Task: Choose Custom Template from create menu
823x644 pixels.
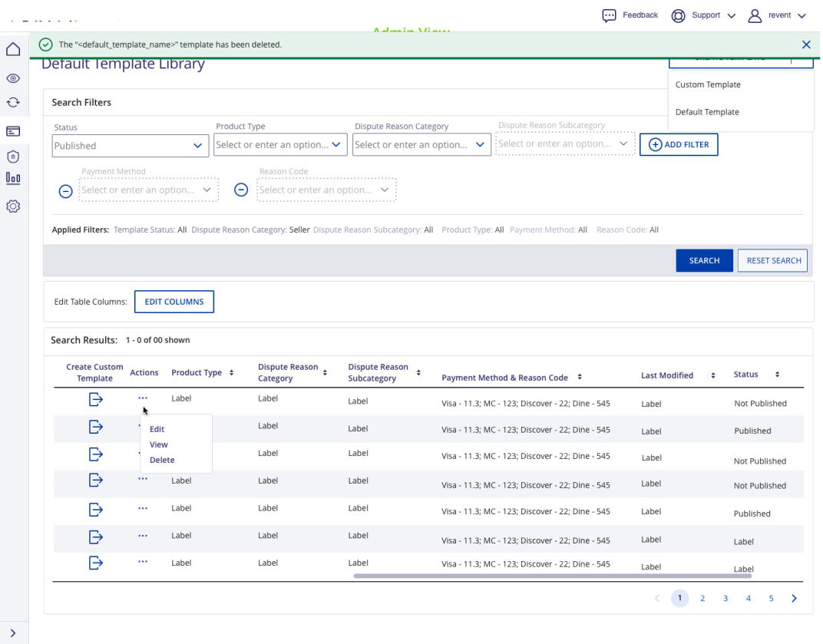Action: pyautogui.click(x=708, y=84)
